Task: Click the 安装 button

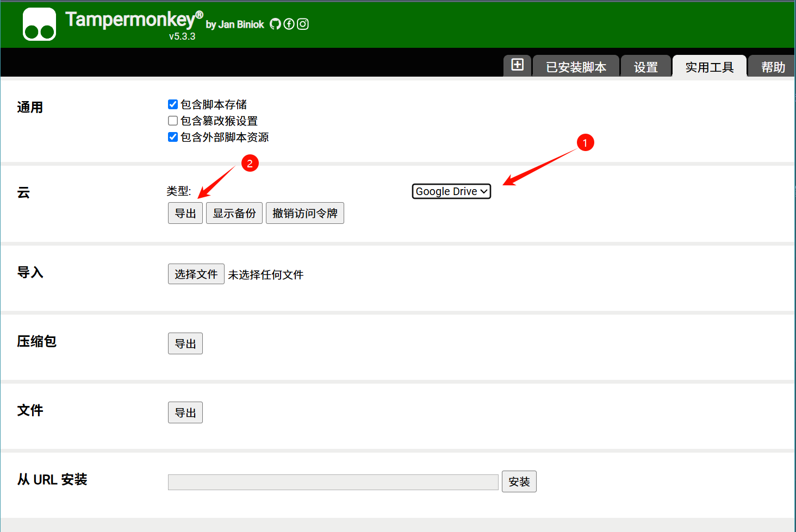Action: [x=519, y=481]
